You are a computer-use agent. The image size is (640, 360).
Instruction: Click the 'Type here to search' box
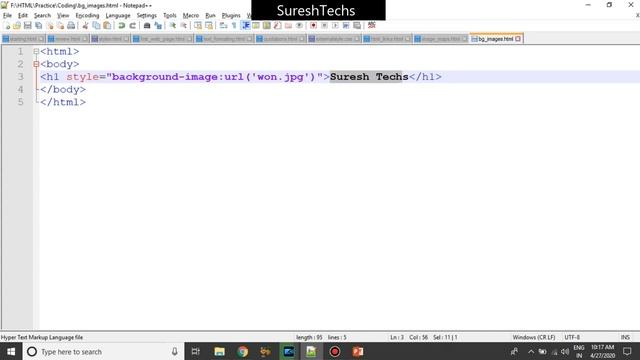(103, 351)
